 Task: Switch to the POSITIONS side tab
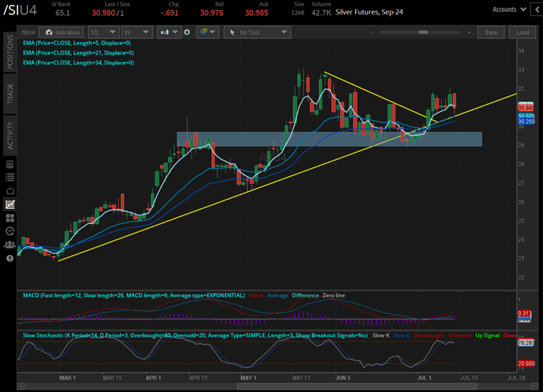coord(10,52)
